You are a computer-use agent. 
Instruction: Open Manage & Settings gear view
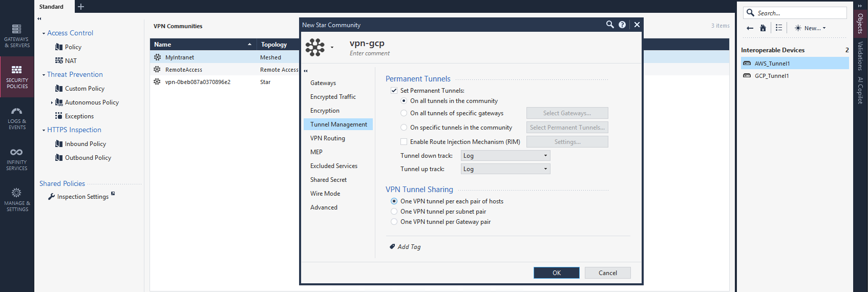coord(17,199)
